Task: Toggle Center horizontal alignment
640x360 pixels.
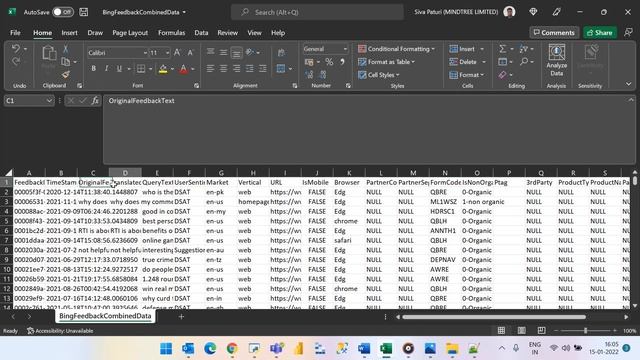Action: [x=223, y=69]
